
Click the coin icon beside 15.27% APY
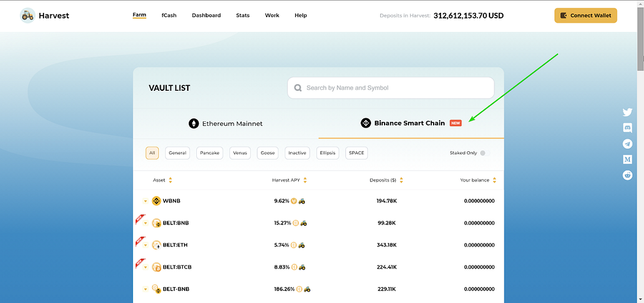pyautogui.click(x=295, y=223)
